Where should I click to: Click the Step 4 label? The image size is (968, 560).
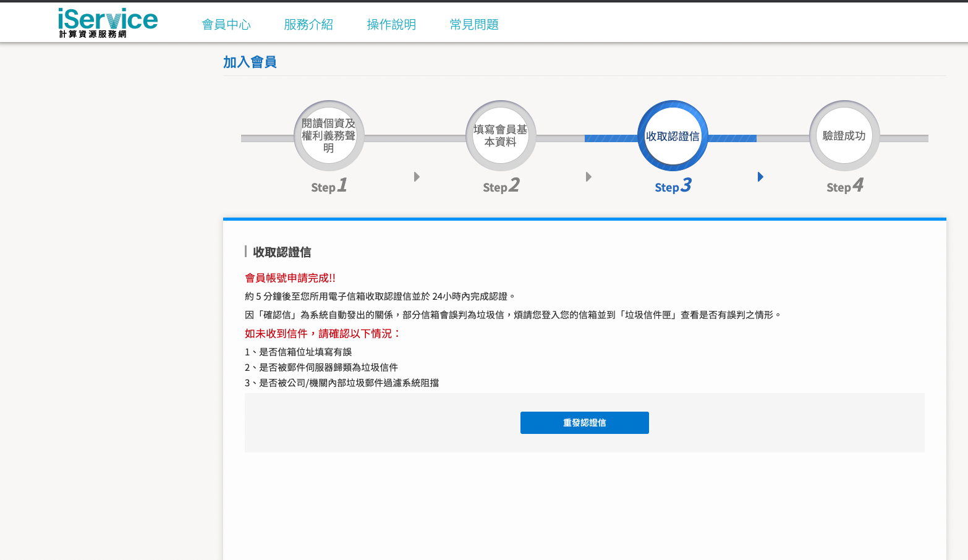(844, 186)
